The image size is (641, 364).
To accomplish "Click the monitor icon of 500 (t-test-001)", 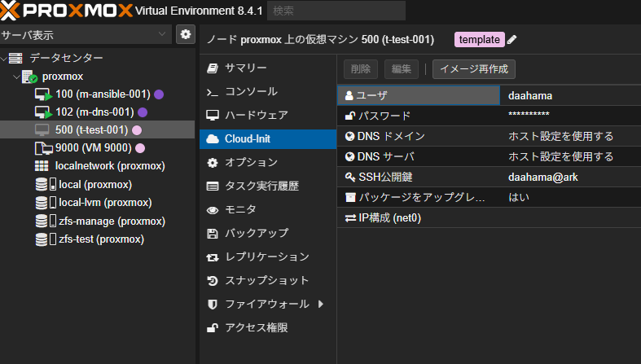I will click(x=42, y=130).
